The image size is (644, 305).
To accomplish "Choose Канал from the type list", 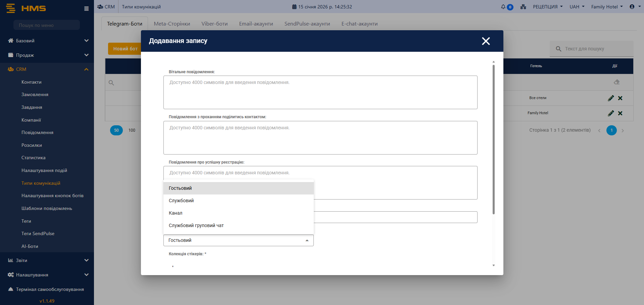I will click(x=176, y=213).
